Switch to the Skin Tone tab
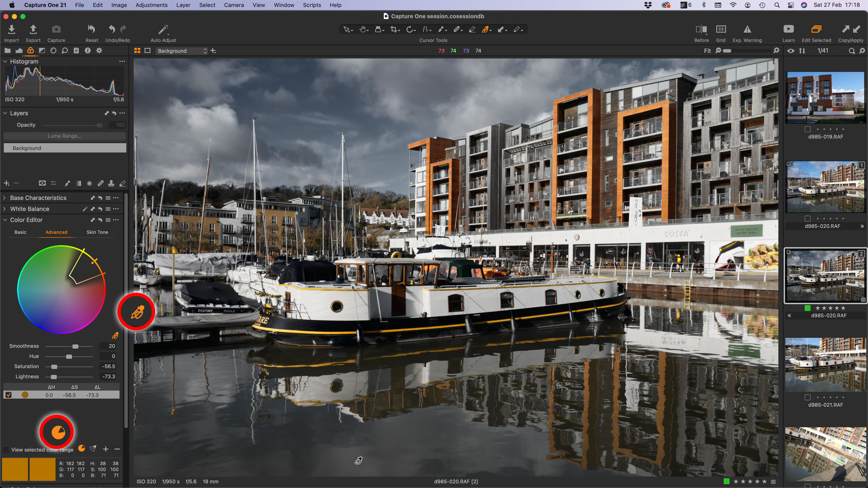868x488 pixels. pyautogui.click(x=97, y=232)
